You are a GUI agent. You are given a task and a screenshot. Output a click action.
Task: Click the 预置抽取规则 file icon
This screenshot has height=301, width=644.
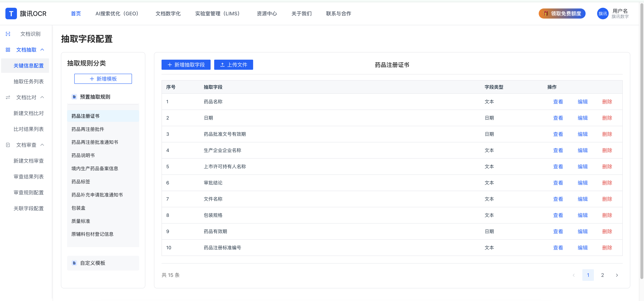[74, 97]
